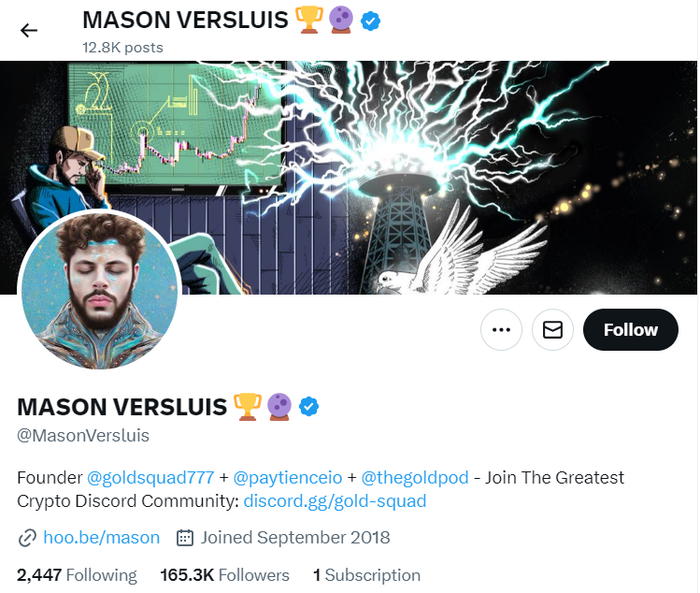The image size is (700, 593).
Task: View the 165.3K Followers list
Action: 224,575
